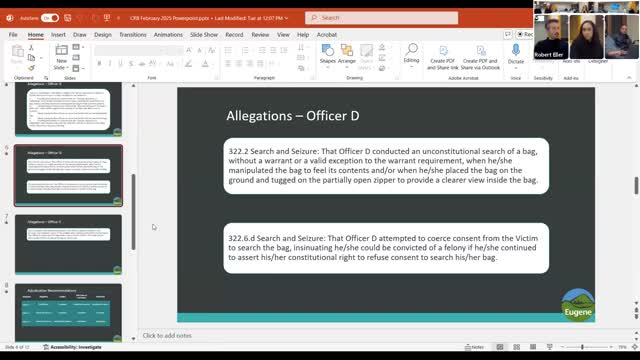Viewport: 640px width, 360px height.
Task: Open the Slide Show tab
Action: pos(204,35)
